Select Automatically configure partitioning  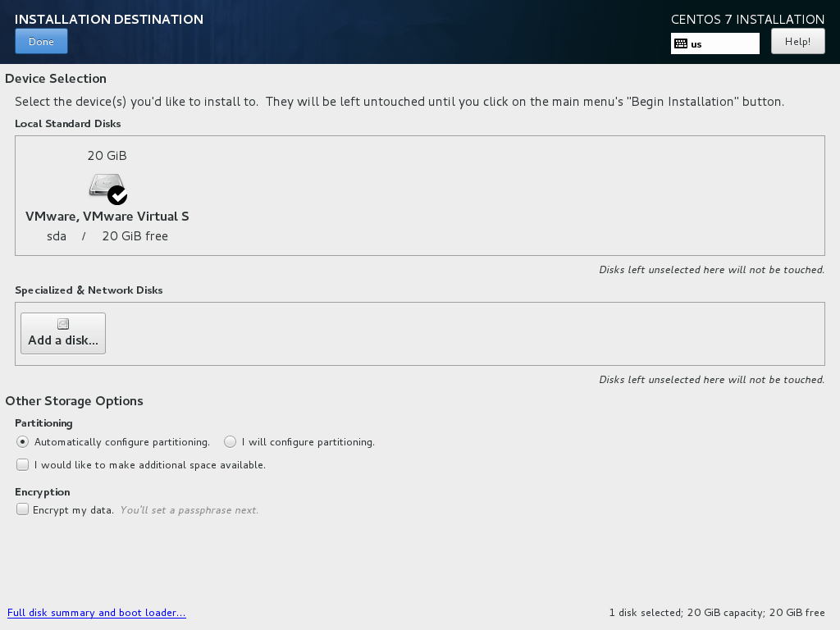click(x=22, y=441)
